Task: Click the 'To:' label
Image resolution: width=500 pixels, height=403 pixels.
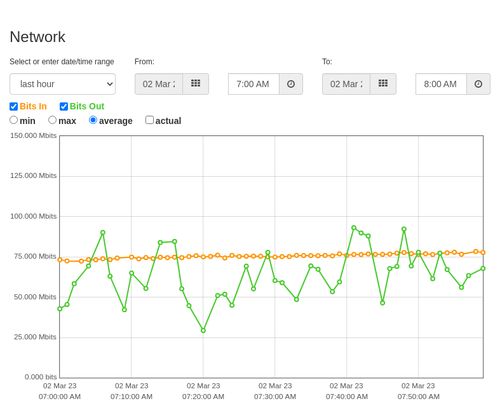Action: (327, 62)
